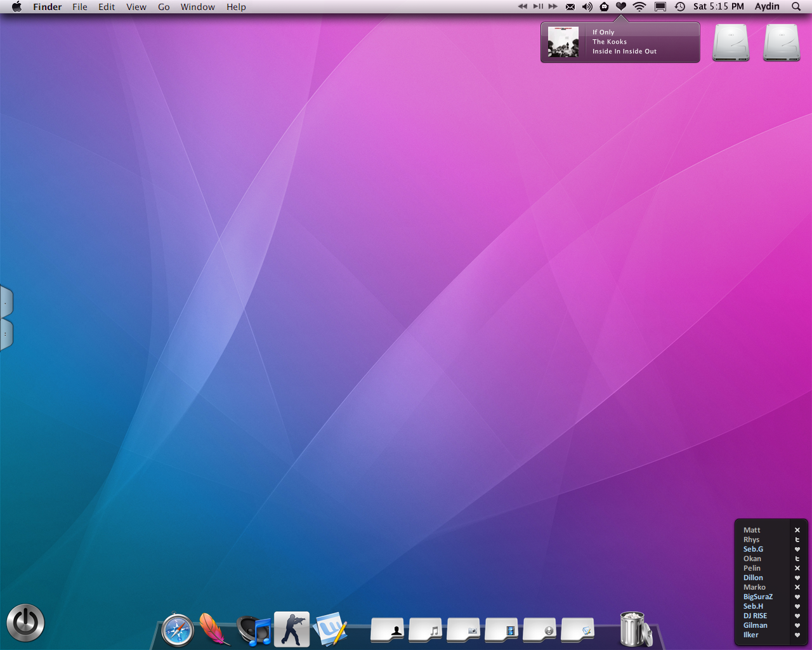Open Spotlight search magnifier

pos(796,7)
